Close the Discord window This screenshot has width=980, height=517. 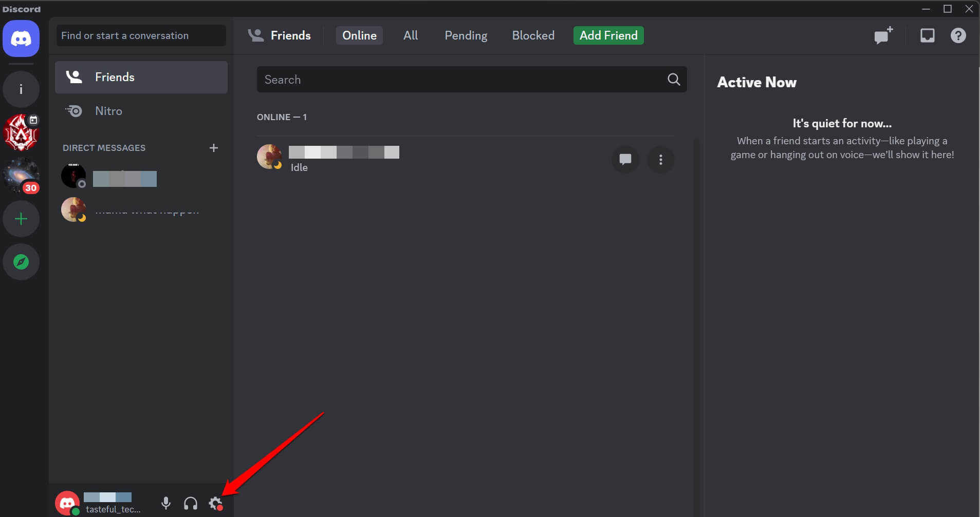click(x=969, y=9)
